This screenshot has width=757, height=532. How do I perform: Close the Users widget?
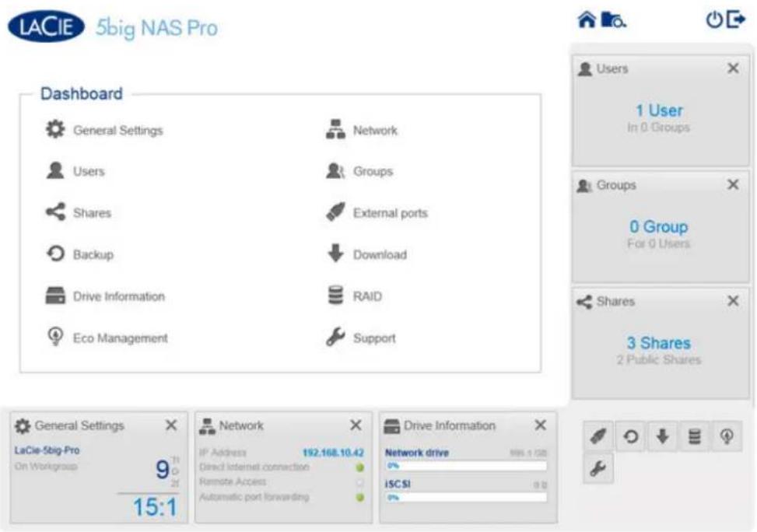click(733, 68)
